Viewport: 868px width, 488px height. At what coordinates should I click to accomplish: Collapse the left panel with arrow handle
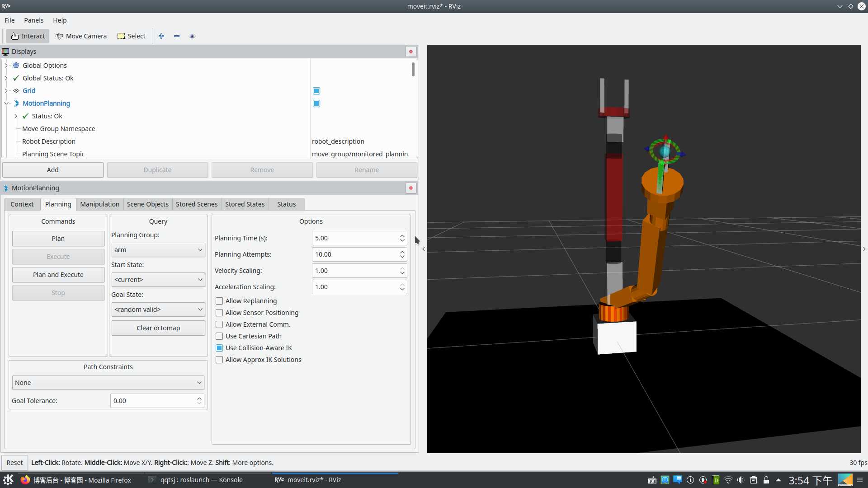424,249
